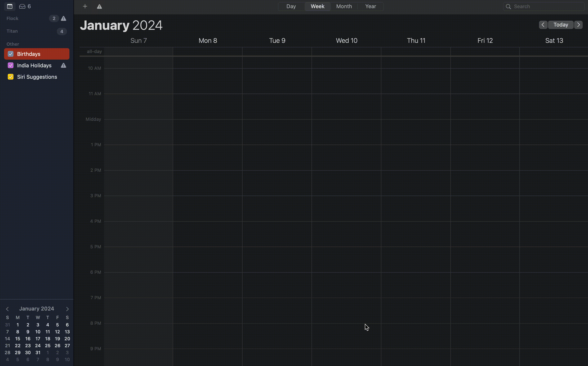Uncheck the Siri Suggestions calendar checkbox
The height and width of the screenshot is (366, 588).
pos(11,77)
